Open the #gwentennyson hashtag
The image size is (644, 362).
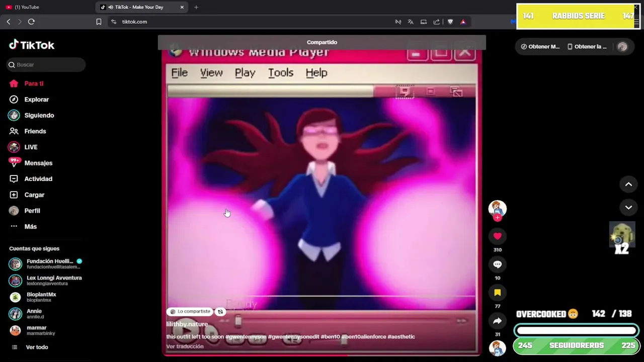[x=246, y=337]
